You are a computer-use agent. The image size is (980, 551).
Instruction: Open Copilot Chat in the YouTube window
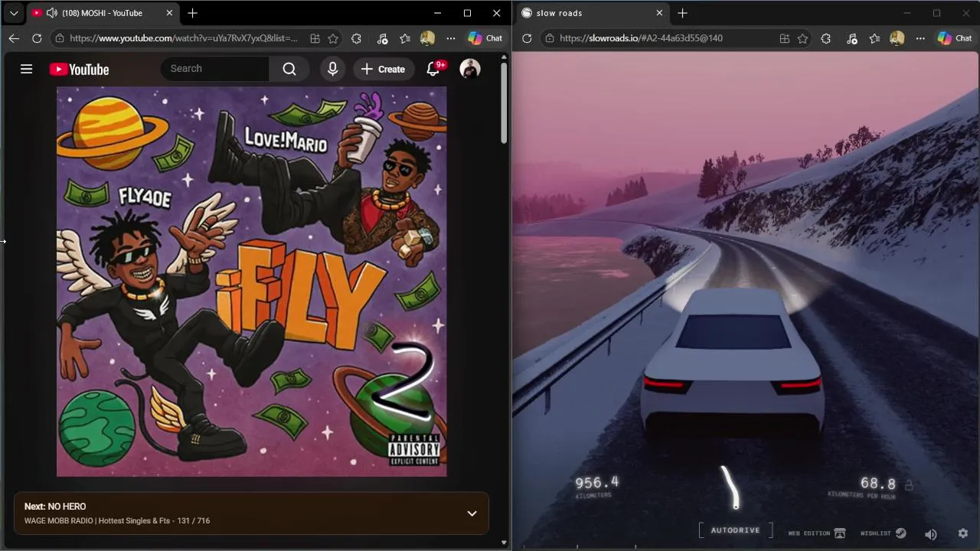pos(485,38)
